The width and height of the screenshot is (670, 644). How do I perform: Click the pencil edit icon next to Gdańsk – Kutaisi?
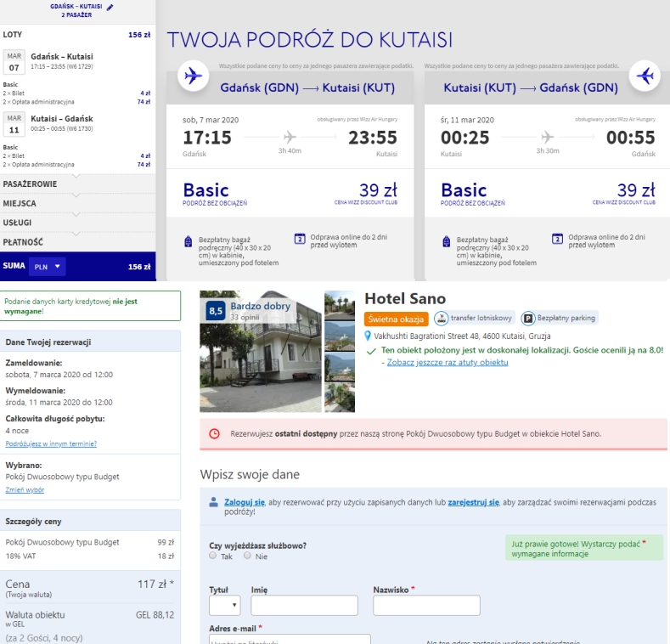pyautogui.click(x=110, y=8)
